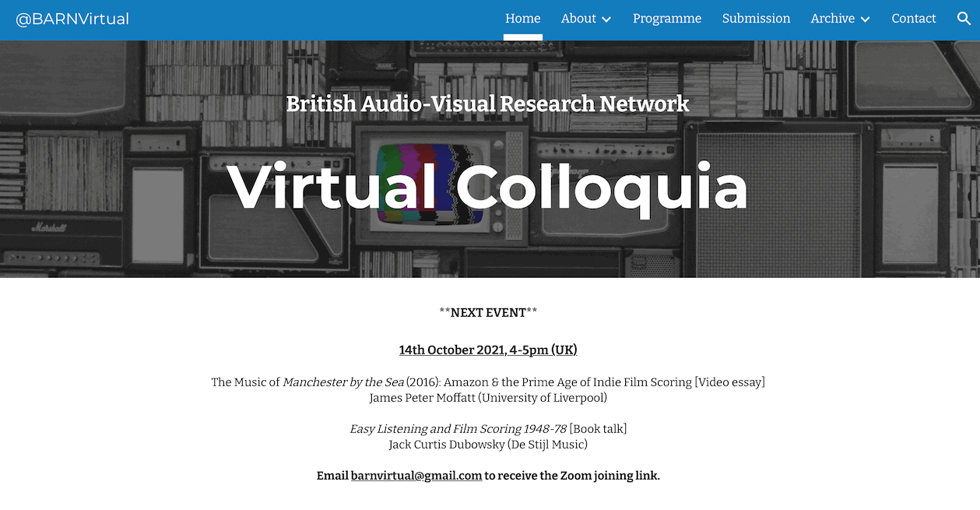Go to the Home tab
The image size is (980, 510).
pos(522,19)
